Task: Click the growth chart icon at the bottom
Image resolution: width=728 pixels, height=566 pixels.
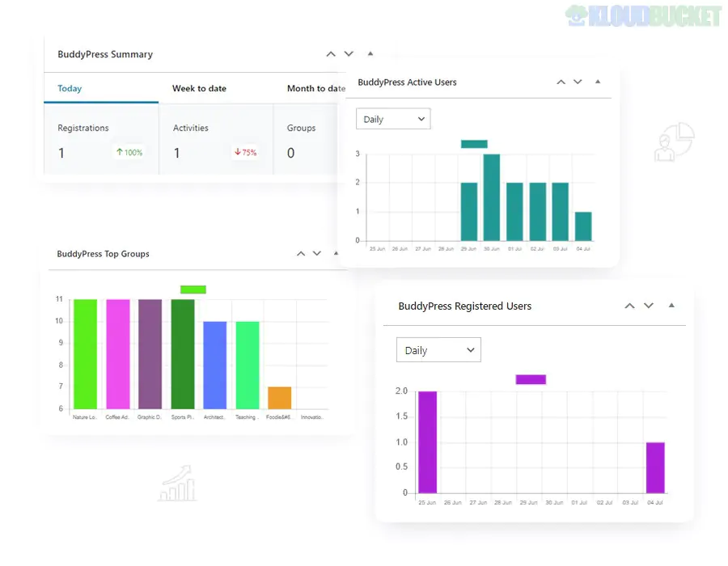Action: (177, 485)
